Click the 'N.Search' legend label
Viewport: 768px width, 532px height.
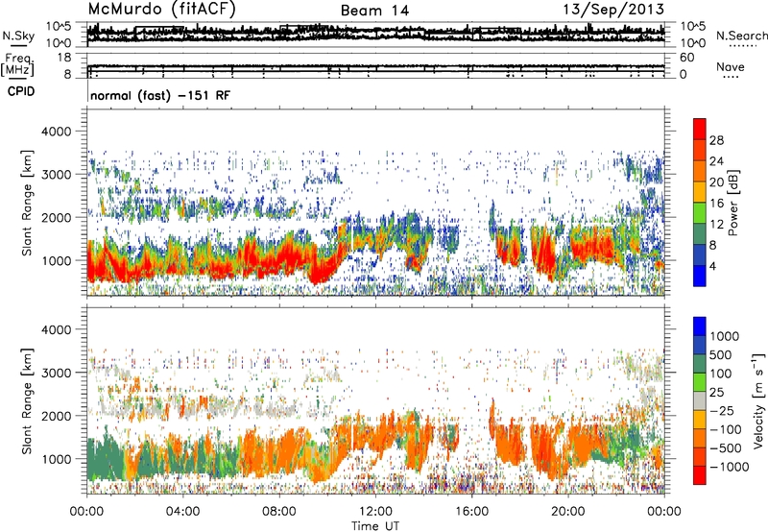tap(741, 36)
